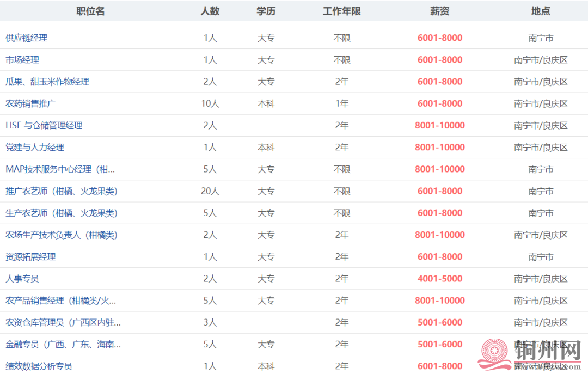The width and height of the screenshot is (588, 374).
Task: Click the 金融专员 job link
Action: (63, 345)
